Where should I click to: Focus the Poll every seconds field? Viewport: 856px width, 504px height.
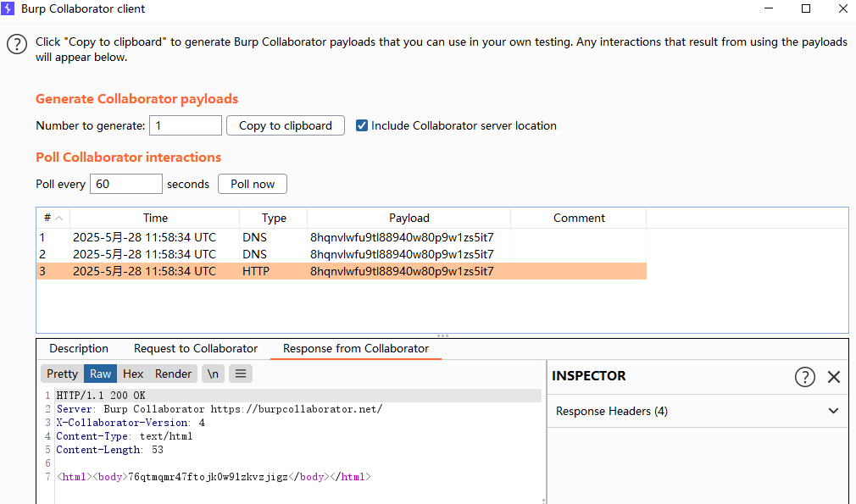126,184
